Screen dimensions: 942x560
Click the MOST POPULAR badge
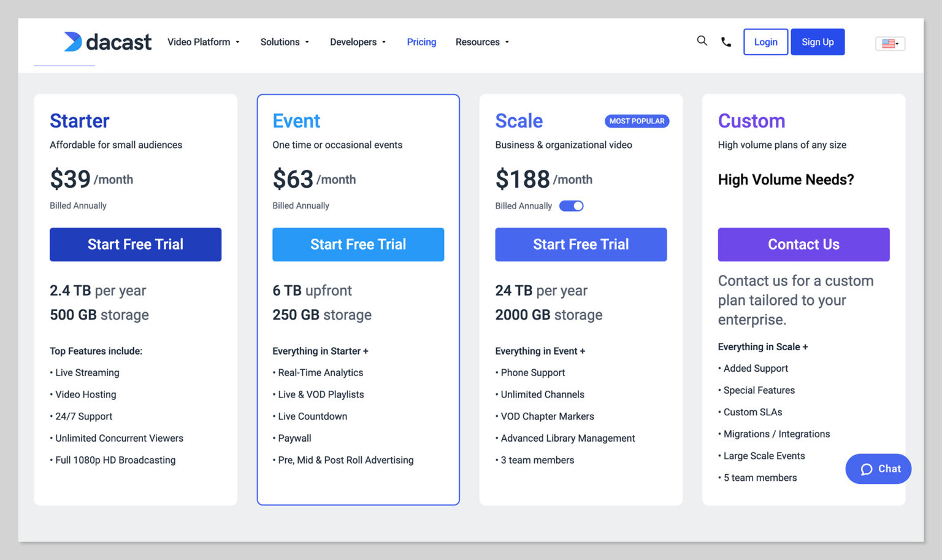[x=637, y=121]
